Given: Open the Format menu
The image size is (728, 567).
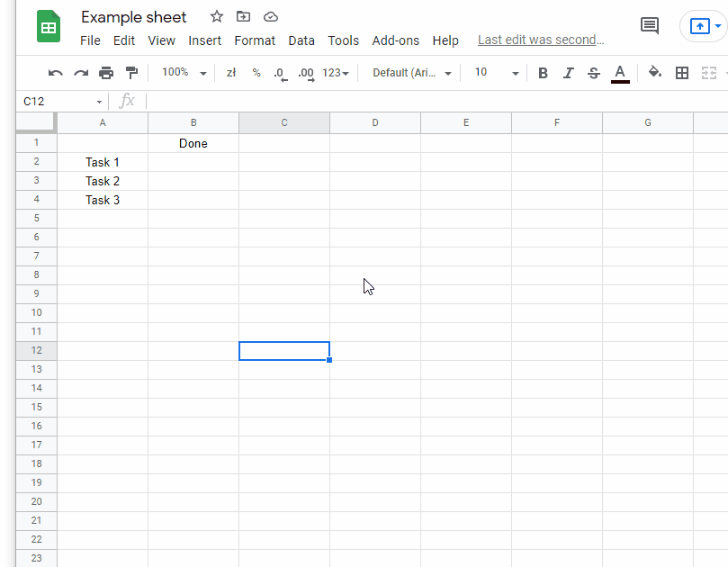Looking at the screenshot, I should point(255,40).
